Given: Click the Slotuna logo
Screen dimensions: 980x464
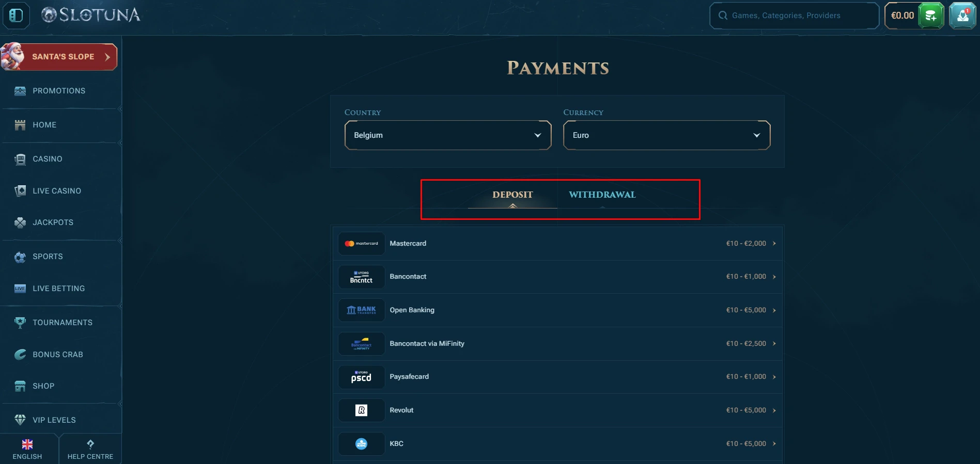Looking at the screenshot, I should pos(90,15).
